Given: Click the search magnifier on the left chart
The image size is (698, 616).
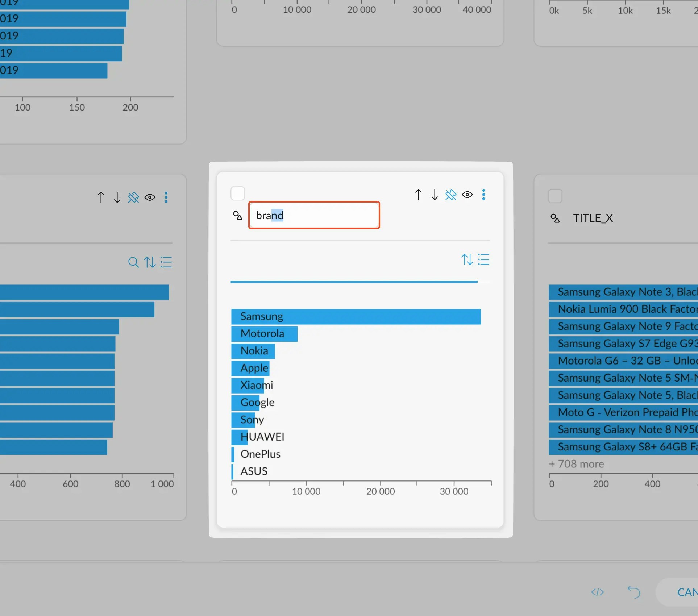Looking at the screenshot, I should coord(133,262).
